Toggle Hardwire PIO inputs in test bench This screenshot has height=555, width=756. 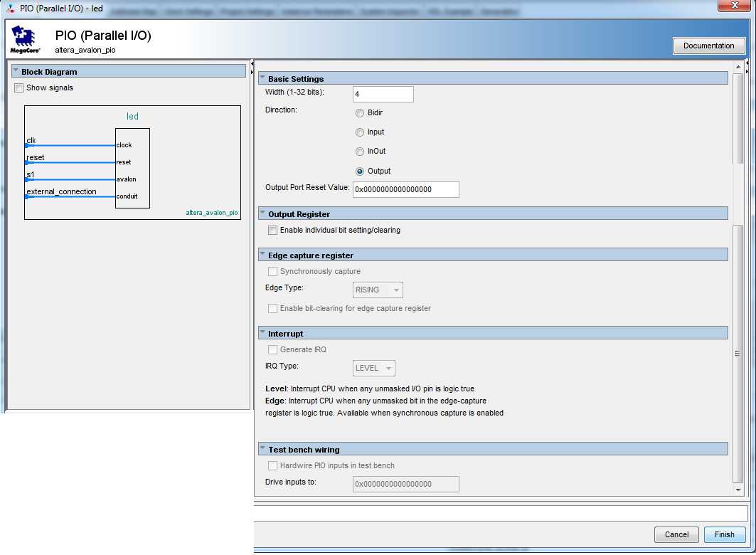click(272, 466)
